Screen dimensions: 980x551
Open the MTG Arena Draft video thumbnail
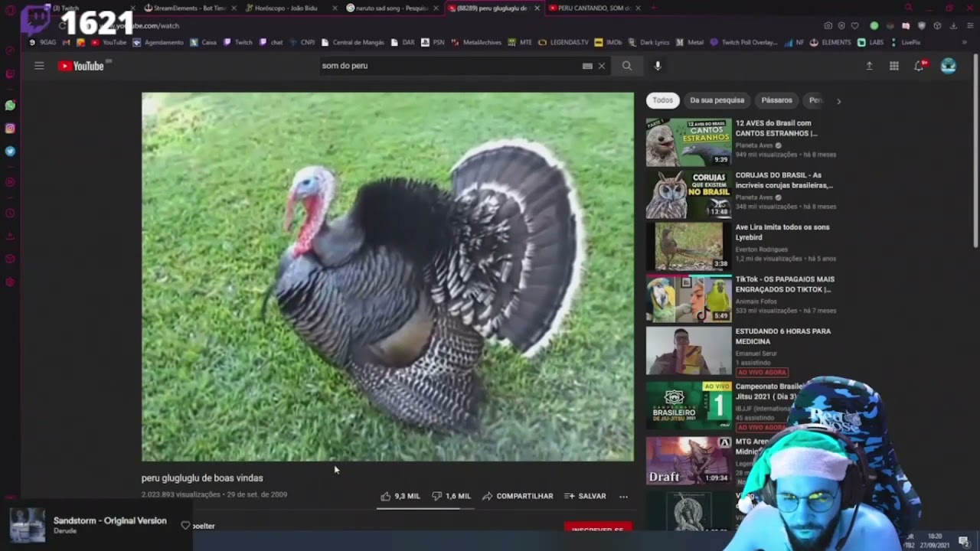(688, 461)
